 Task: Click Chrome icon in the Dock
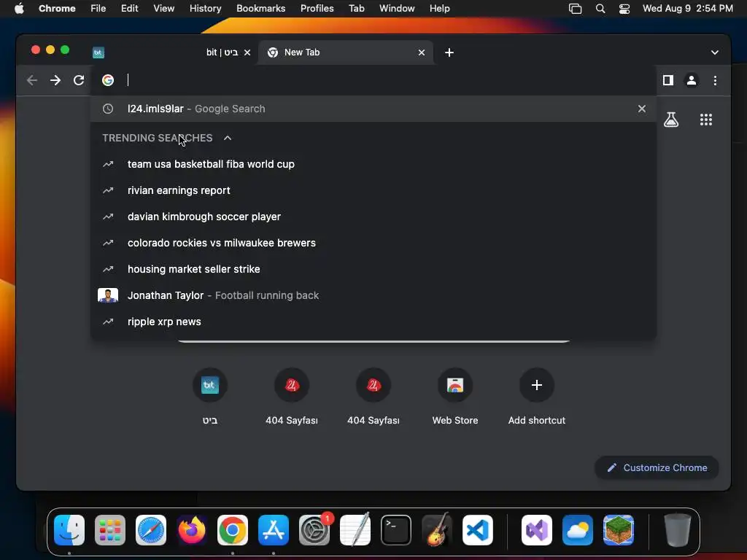[x=233, y=530]
